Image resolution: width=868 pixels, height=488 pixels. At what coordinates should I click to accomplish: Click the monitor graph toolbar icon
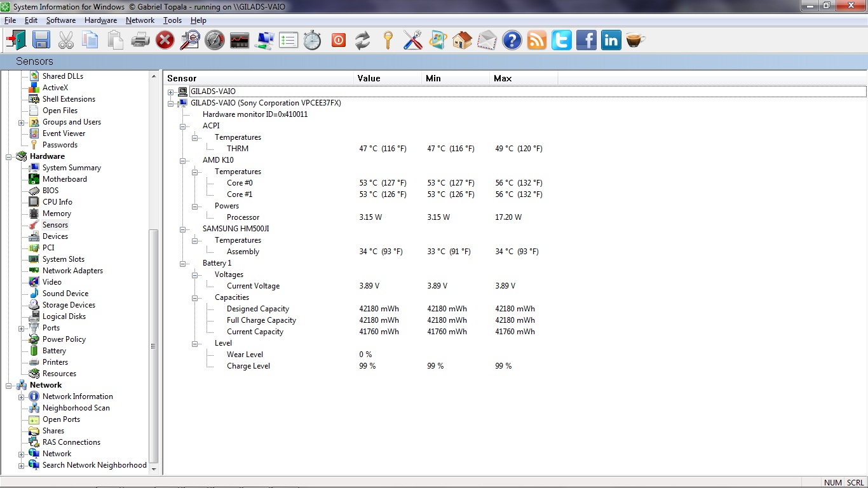click(x=239, y=41)
